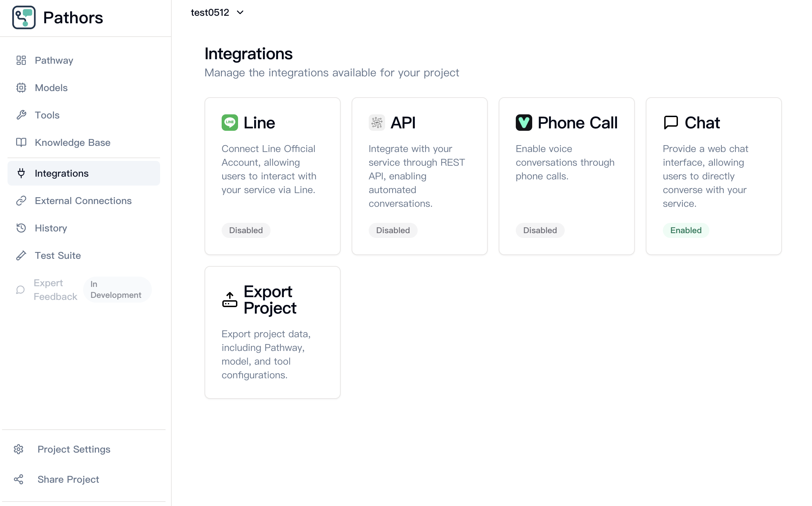Click the Line app icon
The height and width of the screenshot is (506, 812).
pos(230,123)
